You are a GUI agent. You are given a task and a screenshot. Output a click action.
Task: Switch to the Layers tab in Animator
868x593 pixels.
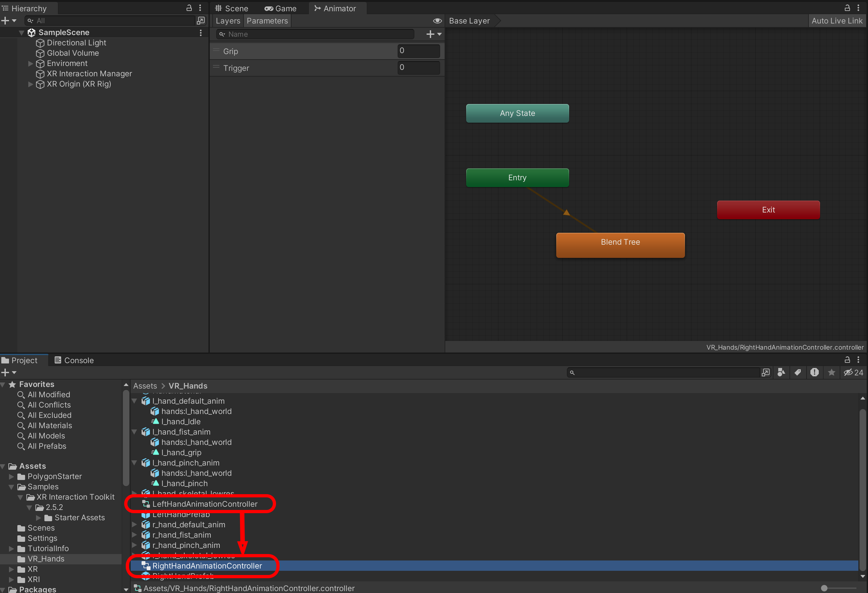click(x=227, y=21)
